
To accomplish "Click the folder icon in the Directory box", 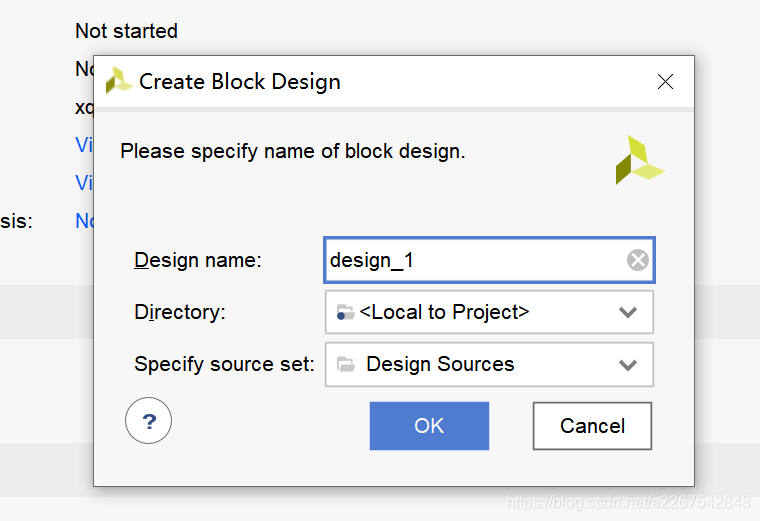I will [x=345, y=312].
